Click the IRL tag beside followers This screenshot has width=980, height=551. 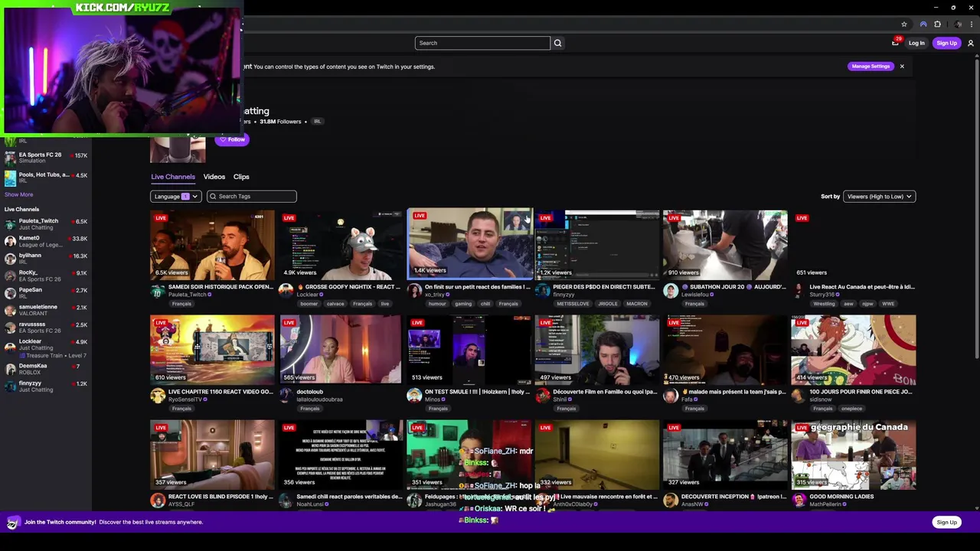coord(317,122)
